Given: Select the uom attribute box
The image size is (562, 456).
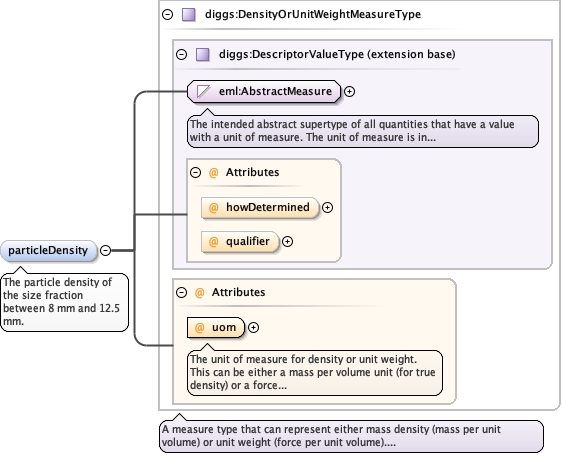Looking at the screenshot, I should click(x=216, y=327).
